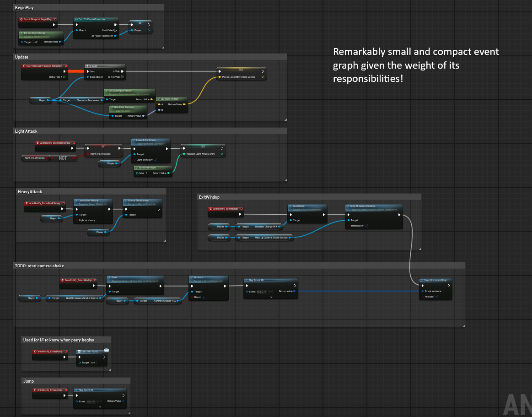Click the browse magnifier icon in windup Play Event 2D
Image resolution: width=532 pixels, height=417 pixels.
point(273,292)
